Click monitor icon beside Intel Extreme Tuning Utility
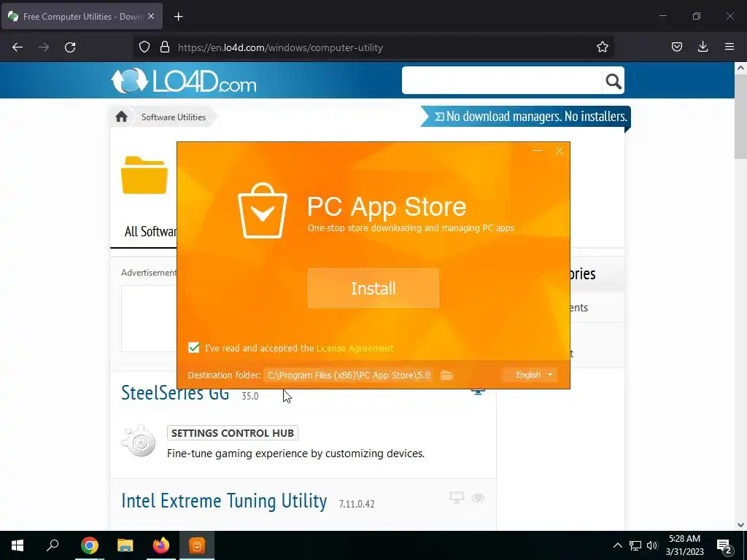This screenshot has height=560, width=747. click(x=457, y=497)
